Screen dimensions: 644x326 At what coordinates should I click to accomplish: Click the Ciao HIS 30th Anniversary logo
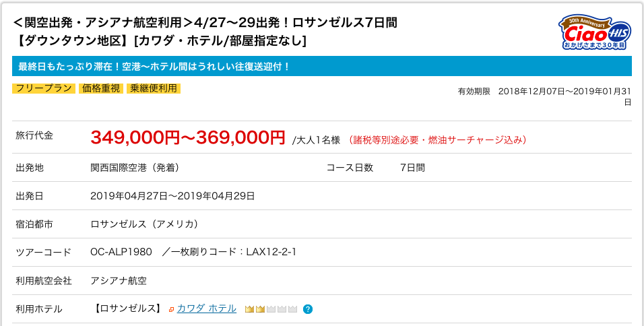click(x=594, y=34)
